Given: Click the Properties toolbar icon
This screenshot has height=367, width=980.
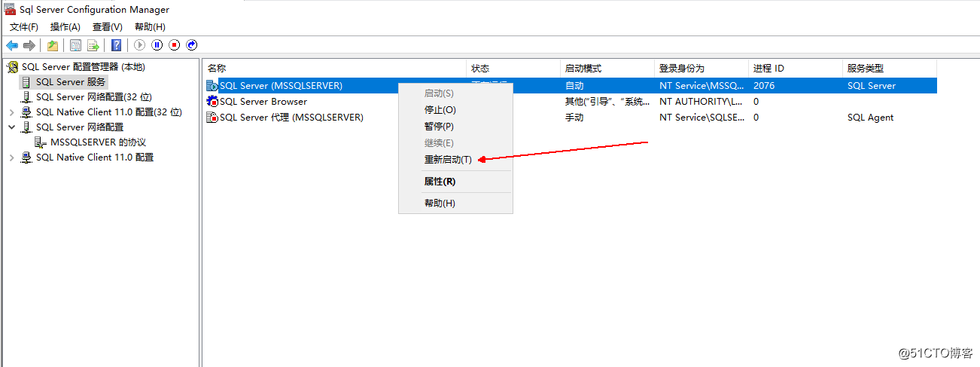Looking at the screenshot, I should click(x=76, y=45).
